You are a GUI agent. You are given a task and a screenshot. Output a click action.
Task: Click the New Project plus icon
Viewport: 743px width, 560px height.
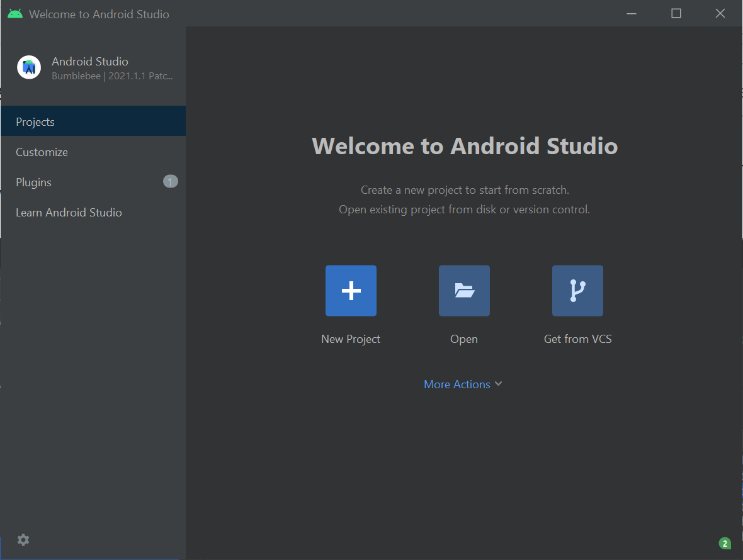pyautogui.click(x=351, y=291)
